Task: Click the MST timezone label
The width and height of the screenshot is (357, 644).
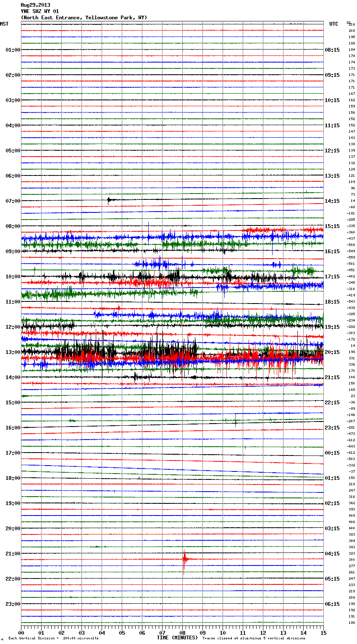Action: tap(4, 24)
